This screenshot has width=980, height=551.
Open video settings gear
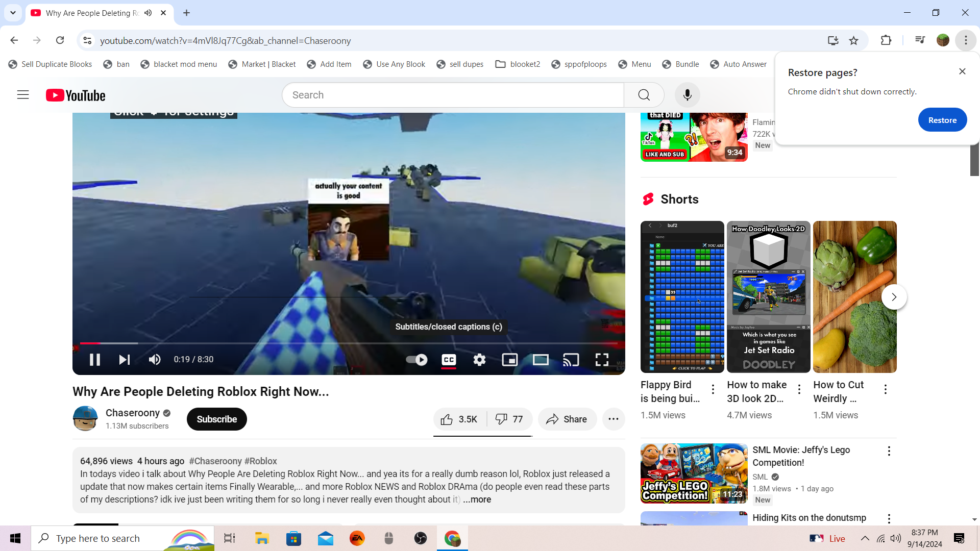[479, 360]
